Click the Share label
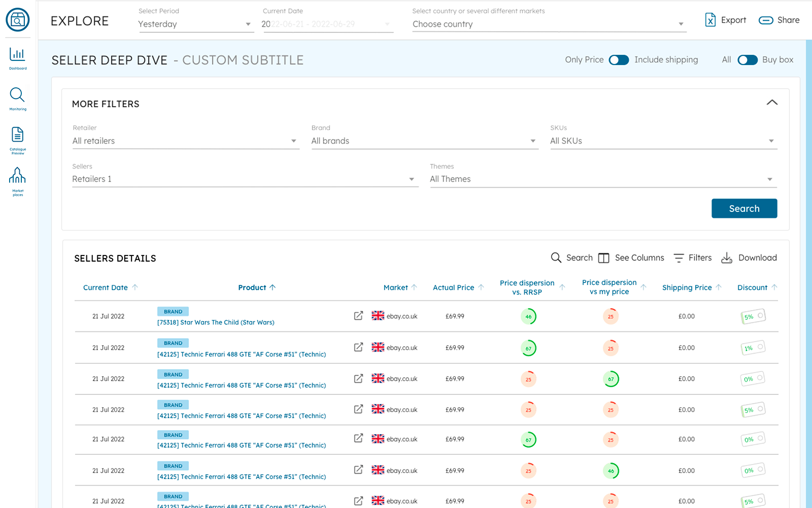The height and width of the screenshot is (508, 812). 788,20
